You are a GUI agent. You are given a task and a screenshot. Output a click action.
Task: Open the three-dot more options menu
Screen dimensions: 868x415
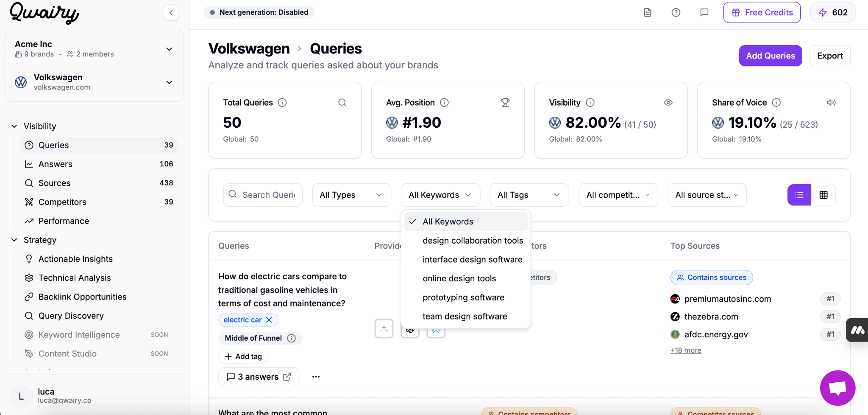click(316, 377)
